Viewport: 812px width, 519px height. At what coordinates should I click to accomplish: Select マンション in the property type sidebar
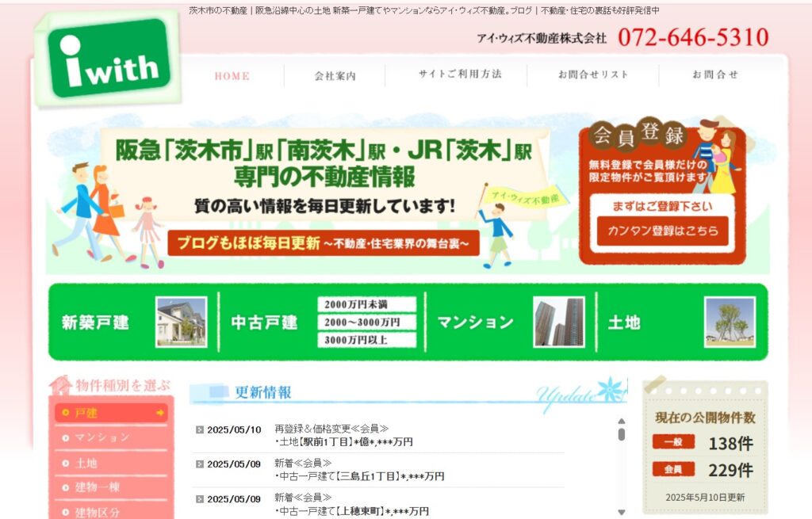pyautogui.click(x=111, y=437)
